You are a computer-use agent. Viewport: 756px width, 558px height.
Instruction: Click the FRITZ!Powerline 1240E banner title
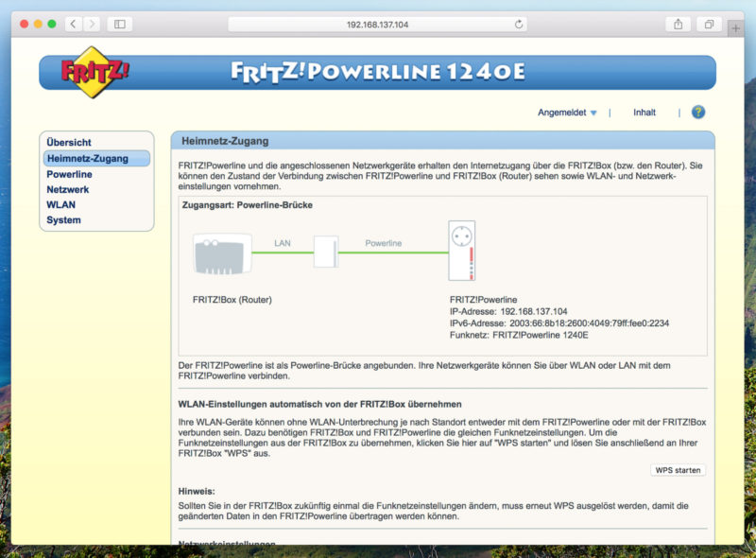(x=377, y=72)
